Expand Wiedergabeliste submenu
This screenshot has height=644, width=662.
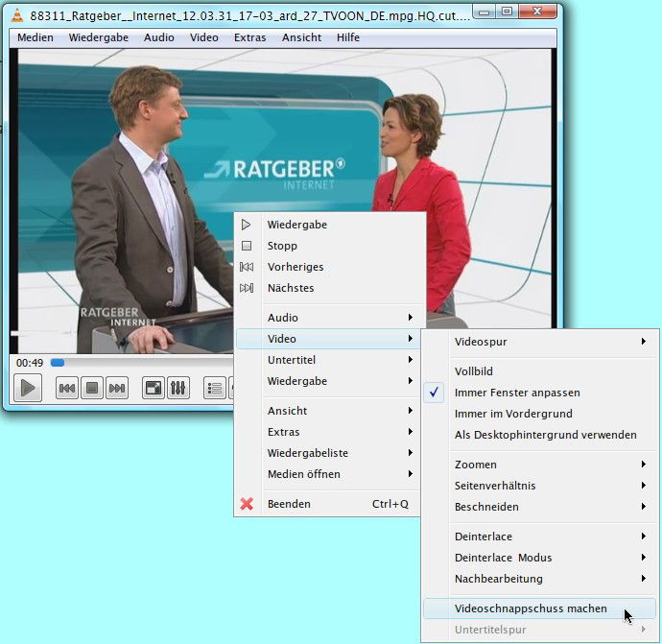tap(327, 453)
